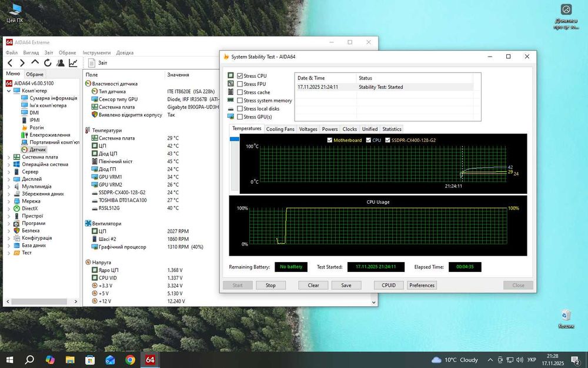Enable the Stress cache checkbox
588x368 pixels.
(x=240, y=92)
